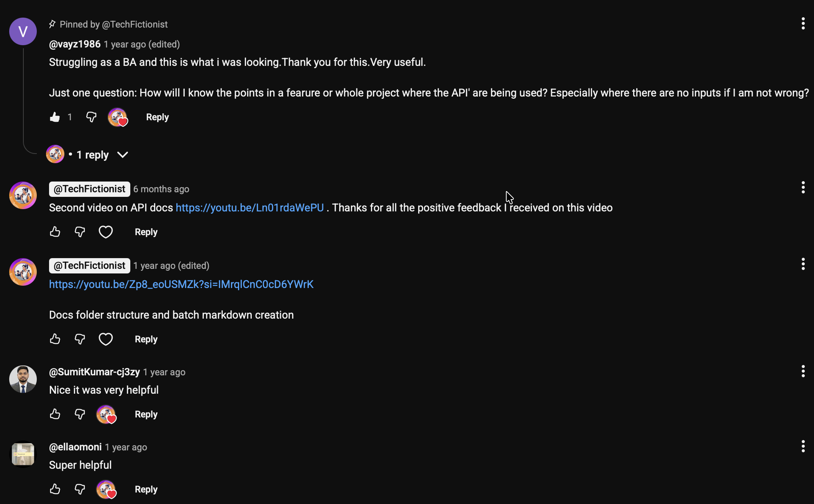Open @TechFictionist's channel from their username badge
The image size is (814, 504).
(x=89, y=189)
